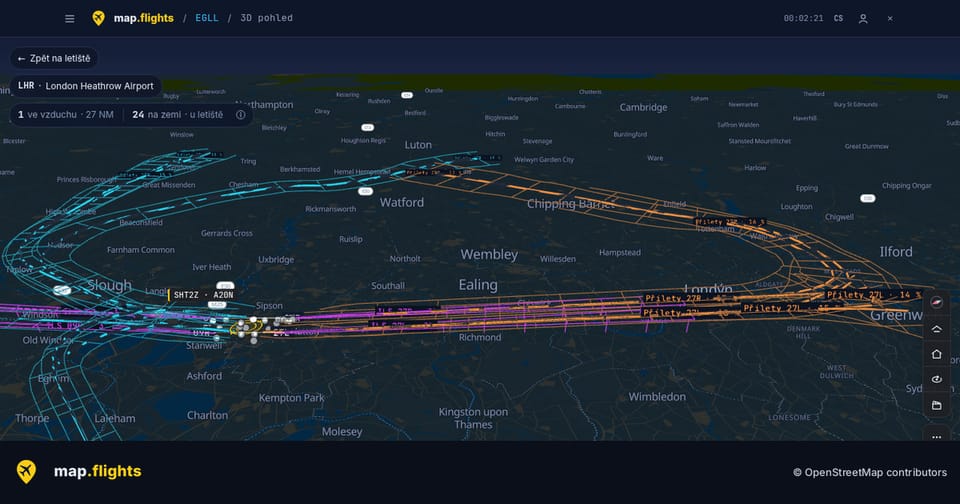Select the 1 ve vzduchu counter

pyautogui.click(x=66, y=115)
